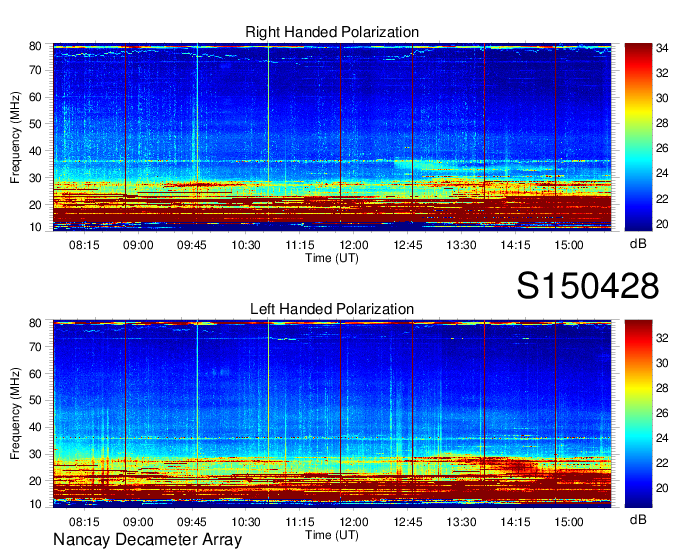Click the Left Handed plot's 12:45 time tick
The image size is (680, 552).
[408, 522]
